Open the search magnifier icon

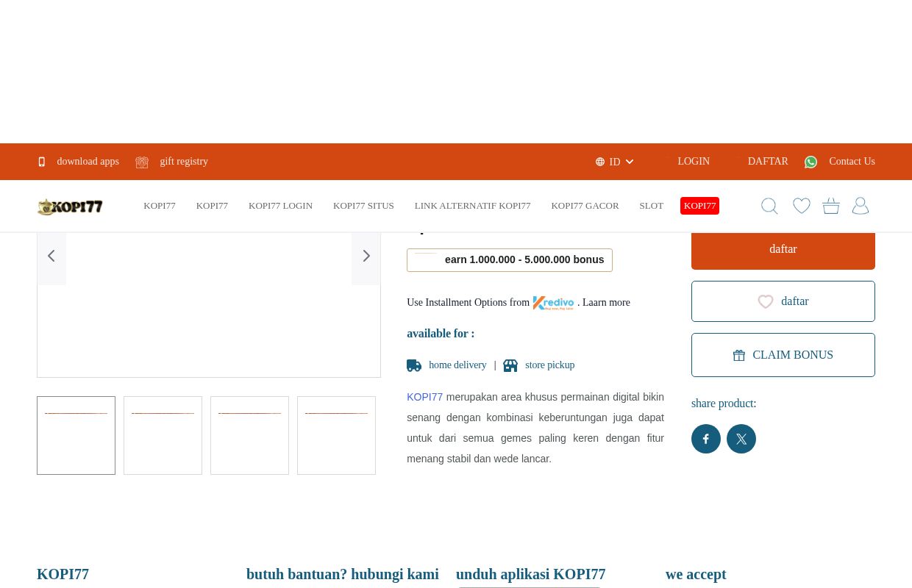point(769,206)
